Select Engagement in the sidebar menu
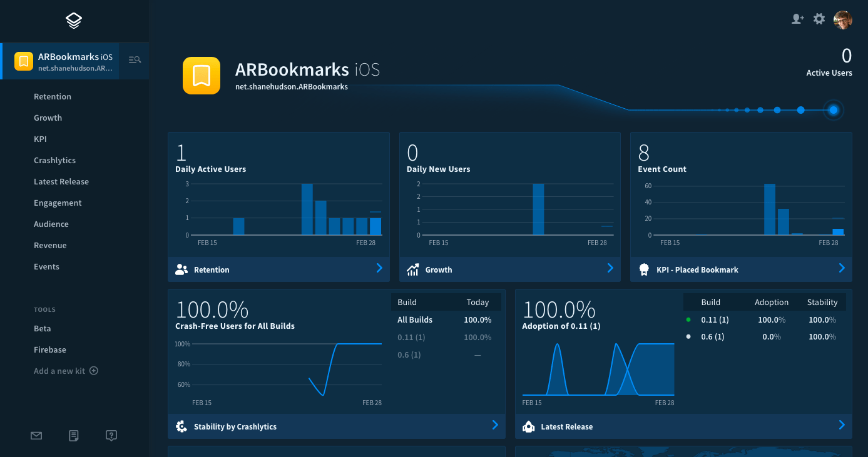This screenshot has height=457, width=868. 58,203
